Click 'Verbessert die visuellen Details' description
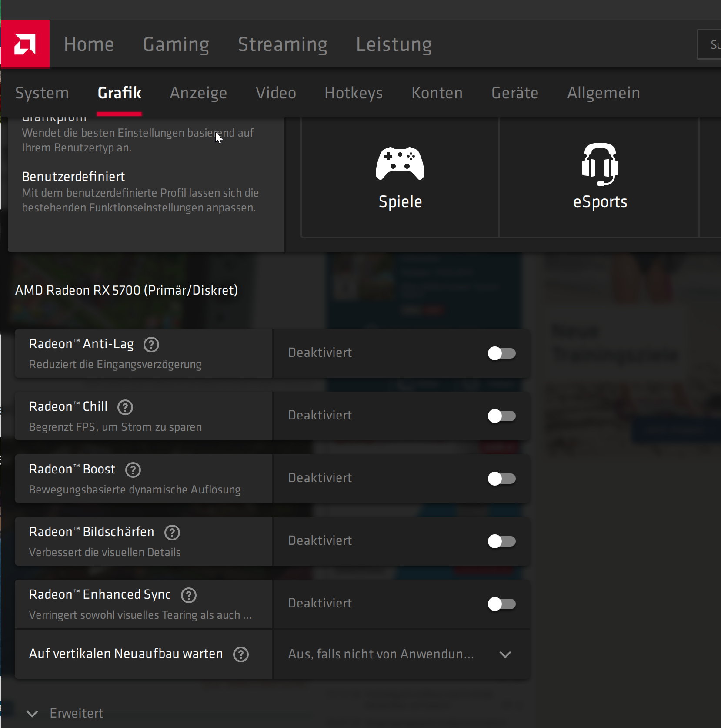 105,552
